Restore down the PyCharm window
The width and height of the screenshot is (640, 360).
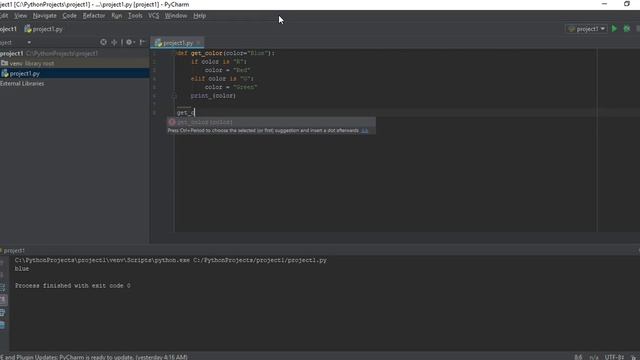[x=627, y=4]
